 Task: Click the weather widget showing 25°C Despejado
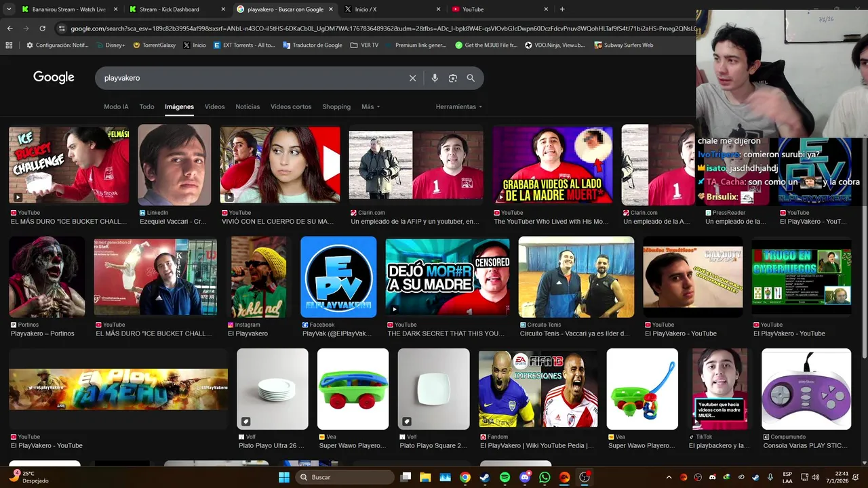[28, 477]
